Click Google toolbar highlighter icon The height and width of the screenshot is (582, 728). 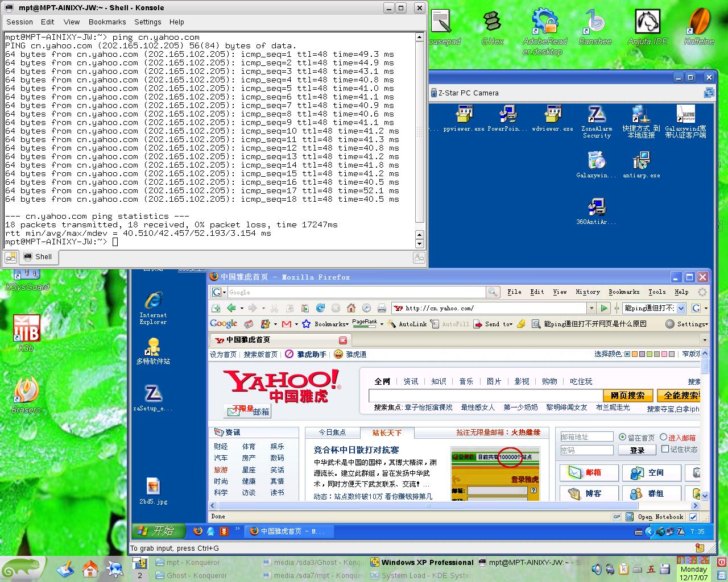tap(521, 324)
